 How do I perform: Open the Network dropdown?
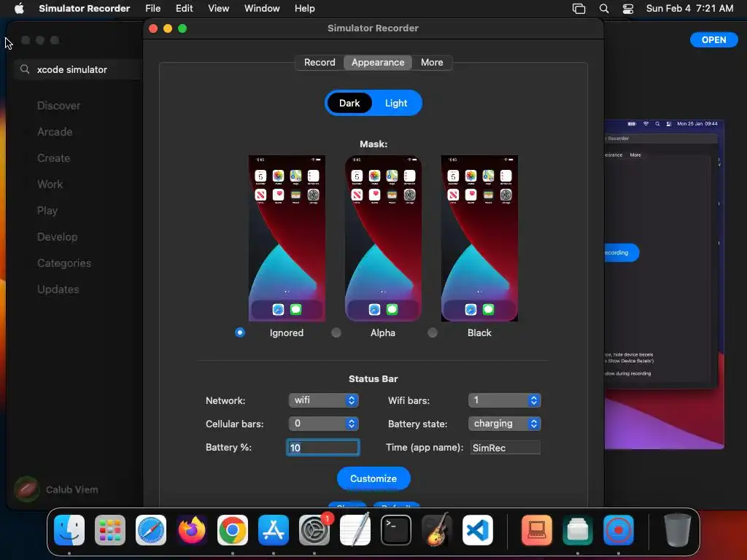(x=323, y=400)
